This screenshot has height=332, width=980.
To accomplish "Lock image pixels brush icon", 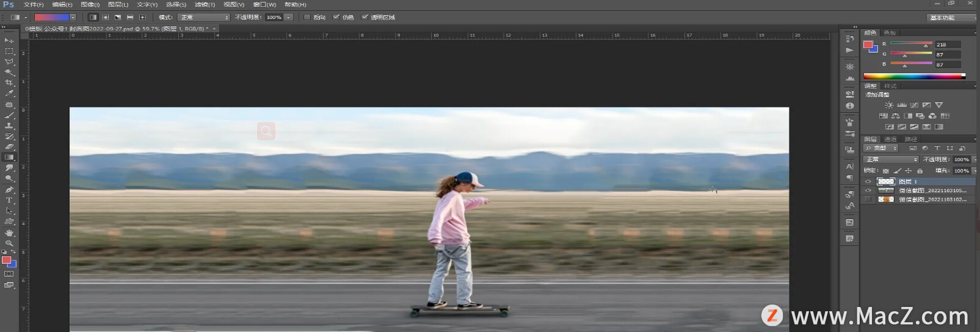I will (898, 171).
